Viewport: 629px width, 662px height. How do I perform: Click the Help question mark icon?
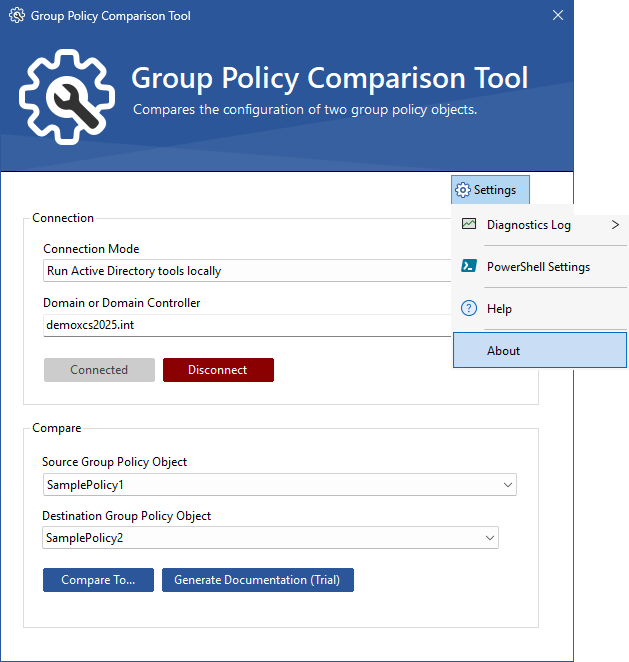(469, 309)
